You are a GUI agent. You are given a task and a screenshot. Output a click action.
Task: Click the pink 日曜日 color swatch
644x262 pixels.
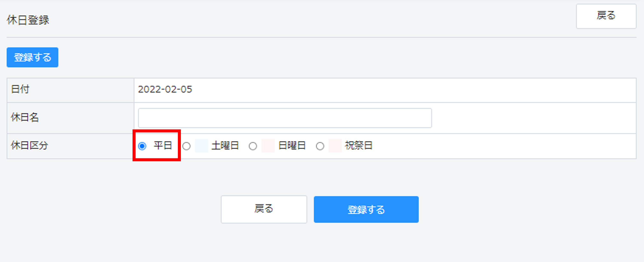click(268, 146)
